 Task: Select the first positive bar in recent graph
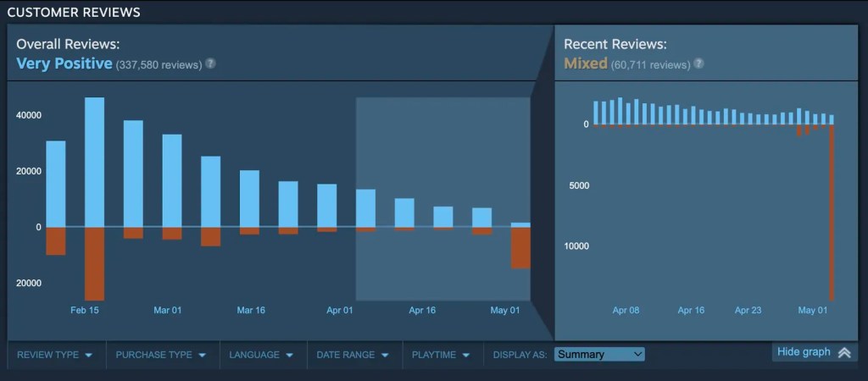coord(596,113)
